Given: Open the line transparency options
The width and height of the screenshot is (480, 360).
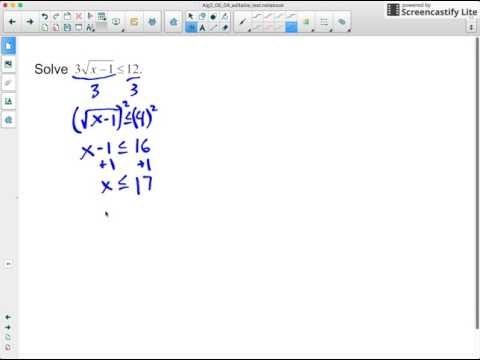Looking at the screenshot, I should coord(342,22).
